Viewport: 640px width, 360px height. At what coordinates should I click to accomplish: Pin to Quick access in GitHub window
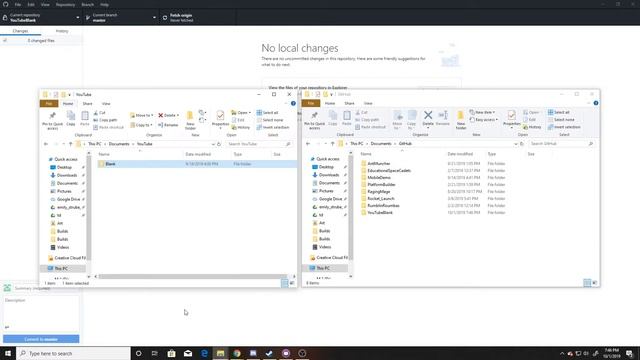point(314,121)
